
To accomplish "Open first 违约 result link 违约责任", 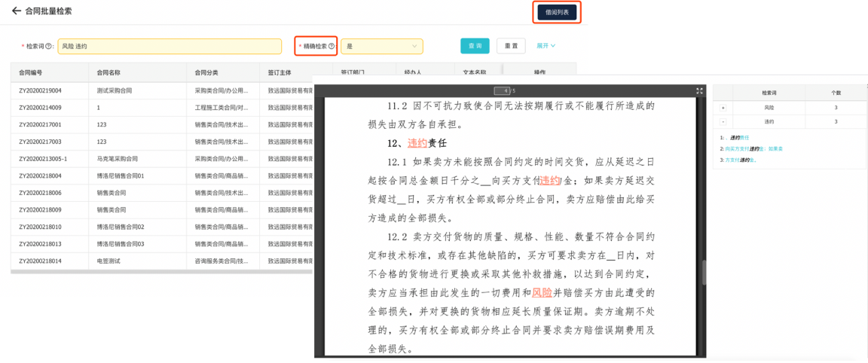I will 738,138.
